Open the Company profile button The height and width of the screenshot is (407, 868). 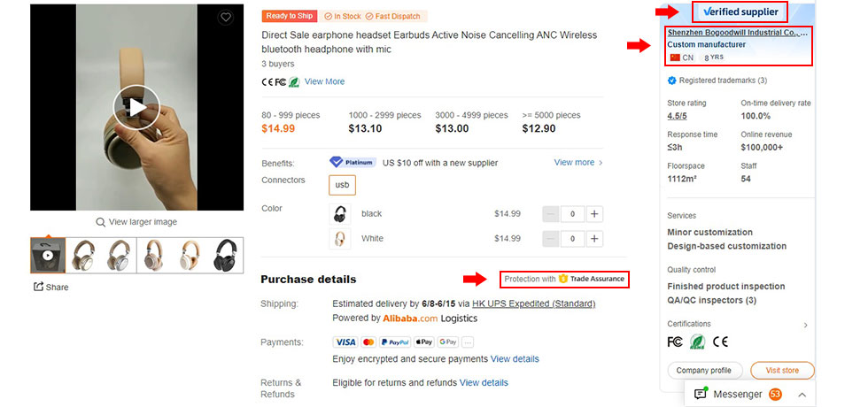point(704,371)
